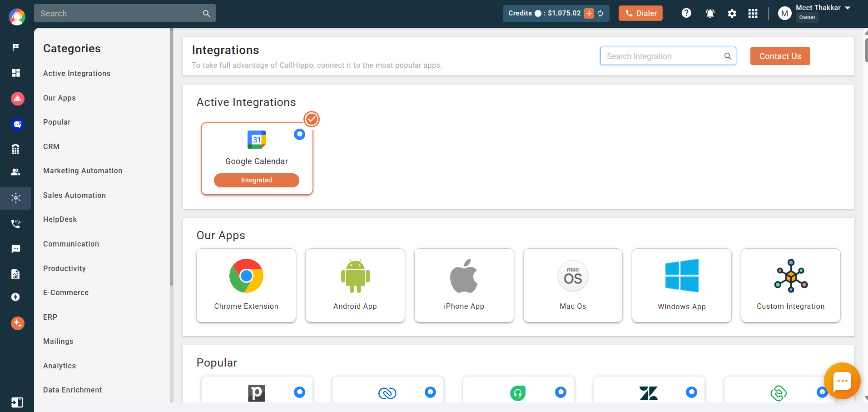868x412 pixels.
Task: Open the messages bubble icon in sidebar
Action: (16, 249)
